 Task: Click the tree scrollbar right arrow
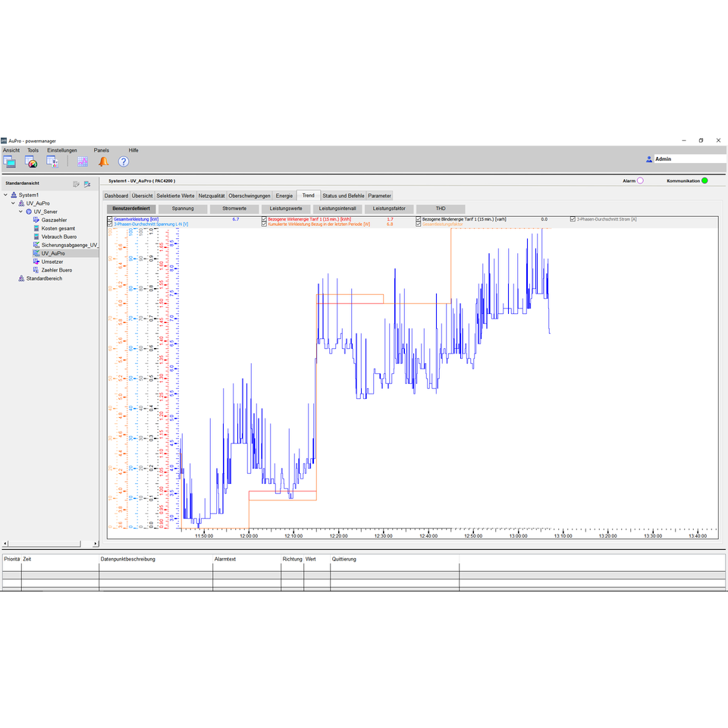pyautogui.click(x=96, y=543)
